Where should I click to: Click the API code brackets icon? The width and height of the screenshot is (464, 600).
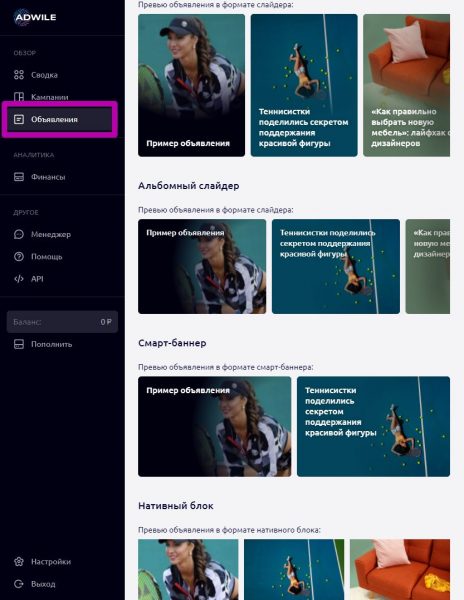click(x=19, y=279)
